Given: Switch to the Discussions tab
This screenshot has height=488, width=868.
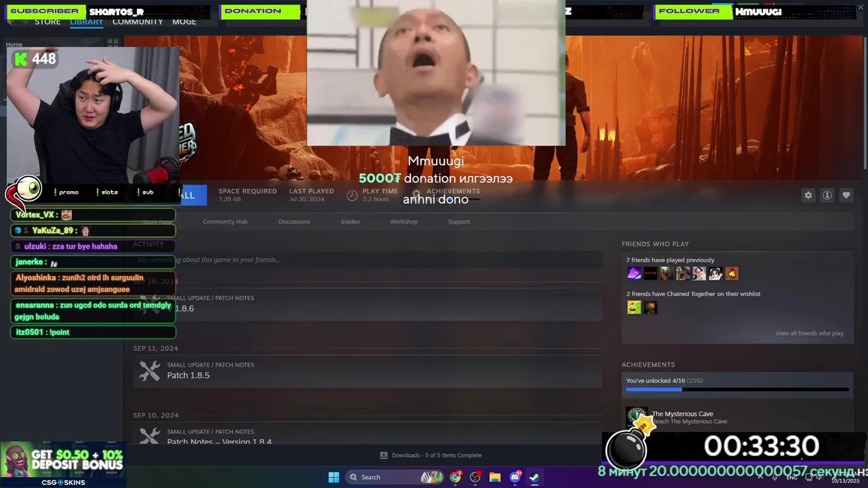Looking at the screenshot, I should pos(294,222).
